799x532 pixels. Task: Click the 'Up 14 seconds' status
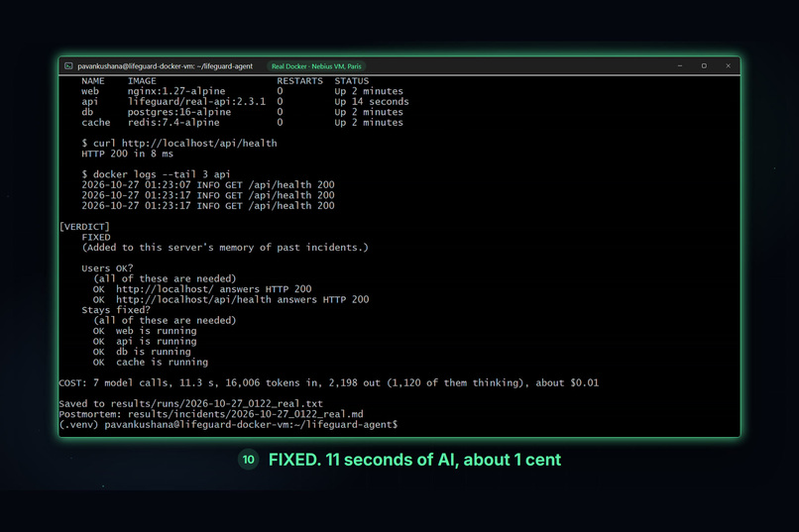pos(372,102)
